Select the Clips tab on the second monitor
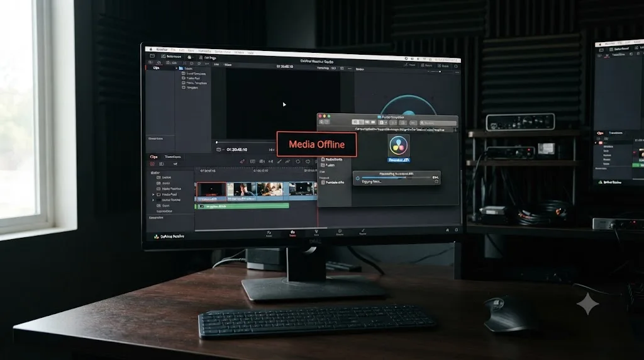Viewport: 644px width, 360px height. point(600,133)
